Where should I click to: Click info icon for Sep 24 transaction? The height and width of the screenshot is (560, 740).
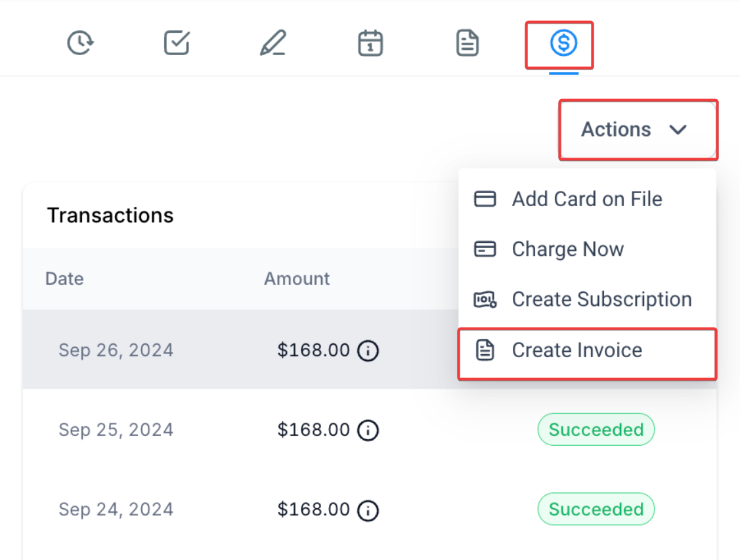(368, 510)
